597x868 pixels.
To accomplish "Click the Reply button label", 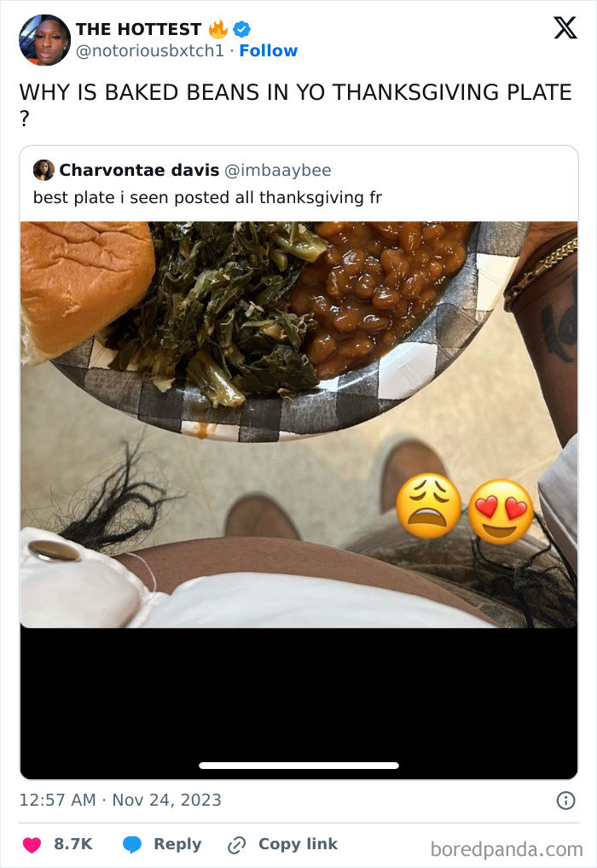I will pos(177,844).
